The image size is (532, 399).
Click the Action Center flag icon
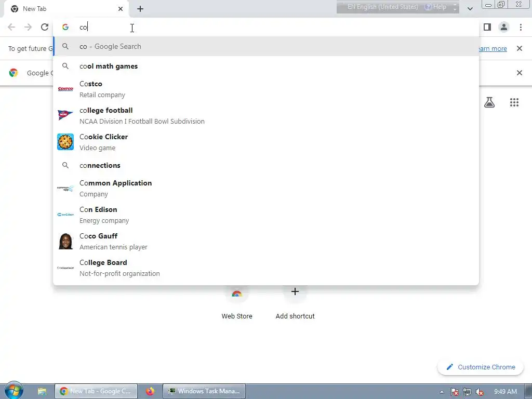(454, 392)
